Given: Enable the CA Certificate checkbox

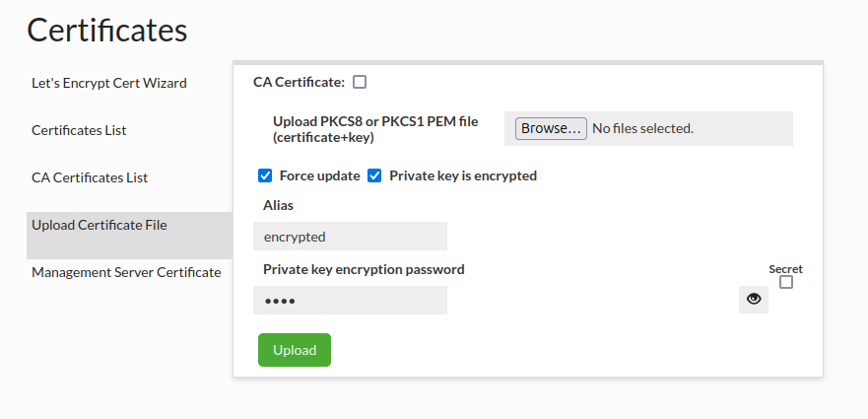Looking at the screenshot, I should pos(360,82).
